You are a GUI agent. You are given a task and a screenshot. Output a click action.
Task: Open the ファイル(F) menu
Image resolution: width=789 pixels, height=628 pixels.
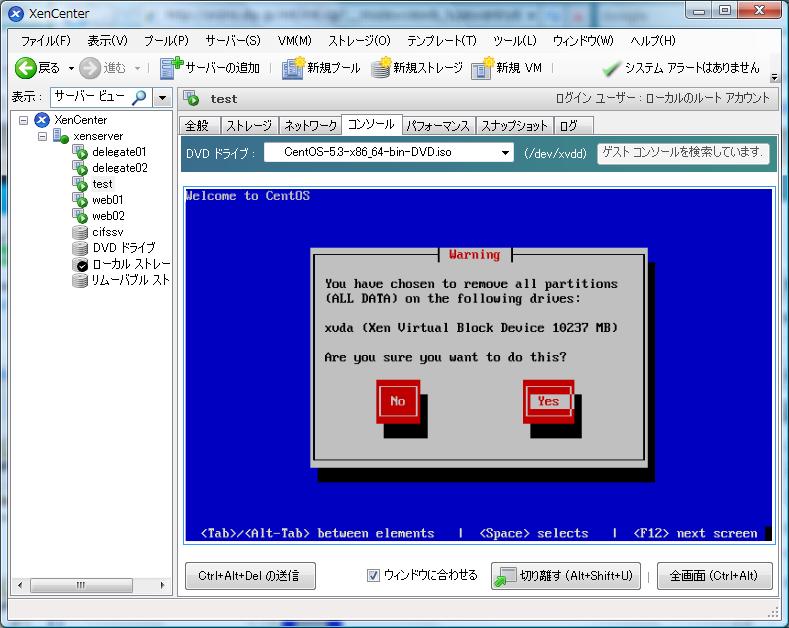coord(46,41)
